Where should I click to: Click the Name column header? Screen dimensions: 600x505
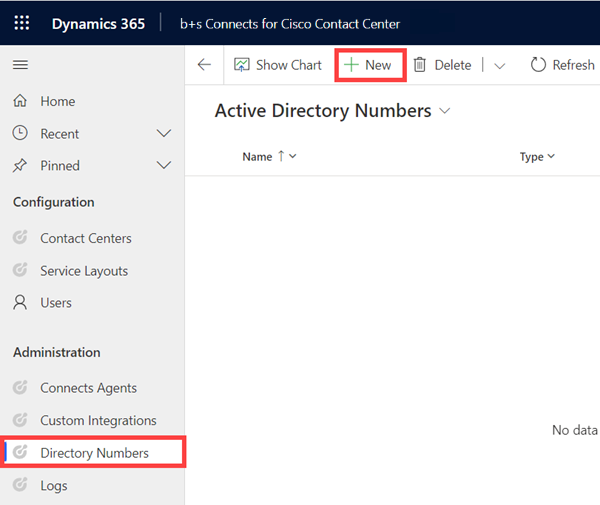(257, 156)
